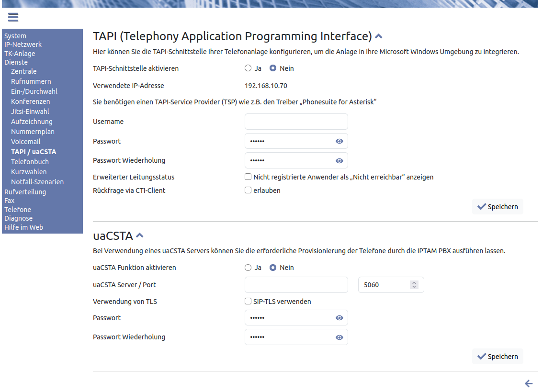Show the TAPI Passwort with eye icon

339,141
